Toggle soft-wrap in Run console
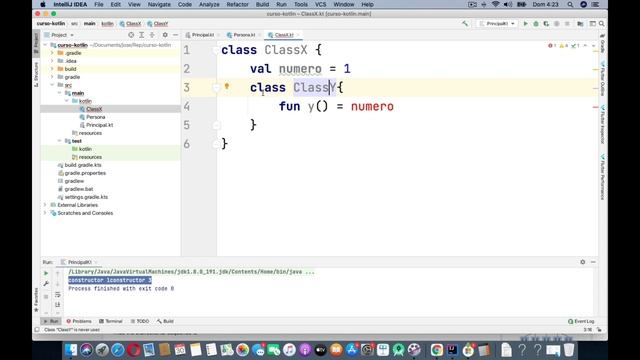 tap(58, 295)
